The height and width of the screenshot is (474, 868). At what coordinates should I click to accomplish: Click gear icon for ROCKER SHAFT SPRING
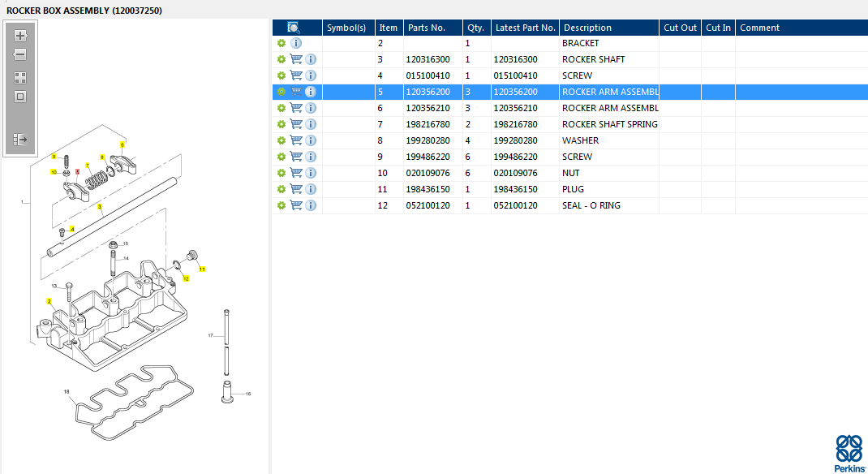[x=281, y=124]
